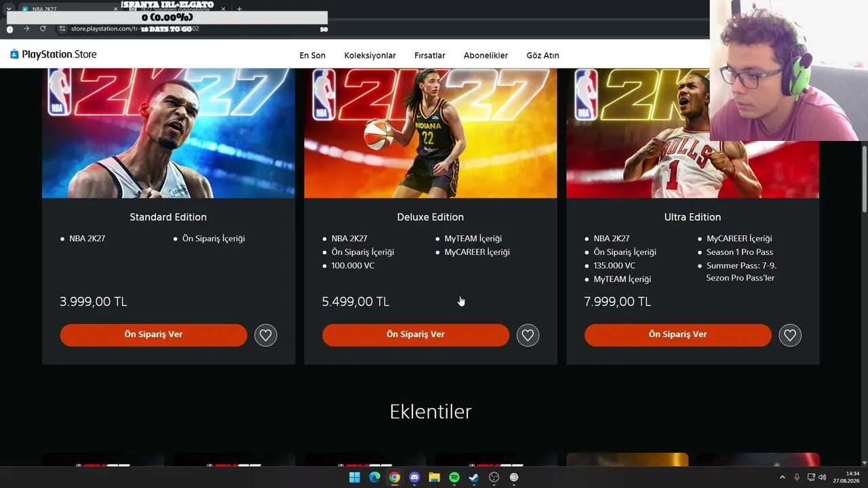Click NBA 2K27 bullet under Ultra Edition

click(x=611, y=239)
